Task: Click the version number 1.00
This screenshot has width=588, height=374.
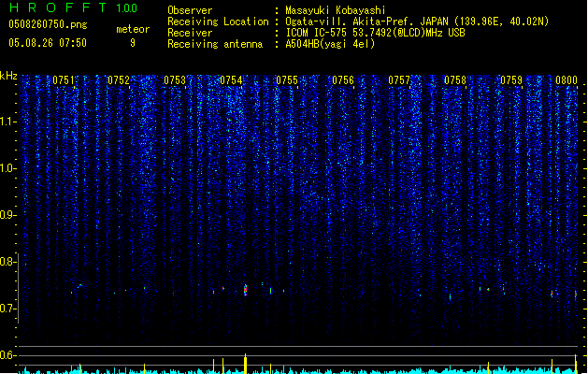Action: click(127, 7)
